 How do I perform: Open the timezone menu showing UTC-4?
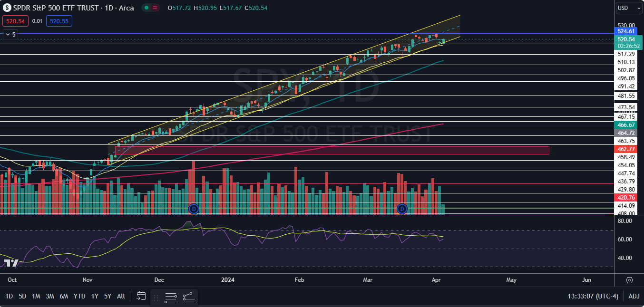(x=593, y=296)
